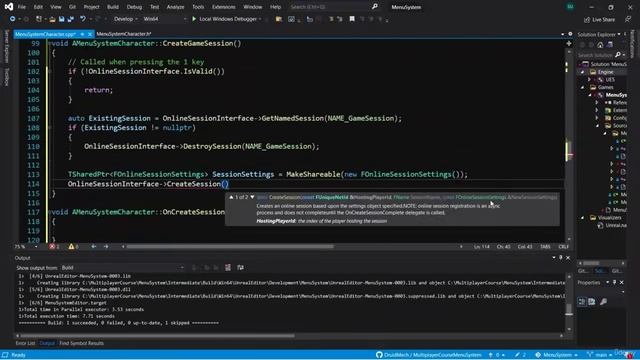The height and width of the screenshot is (360, 640).
Task: Open the Server Explorer side tab
Action: point(6,46)
